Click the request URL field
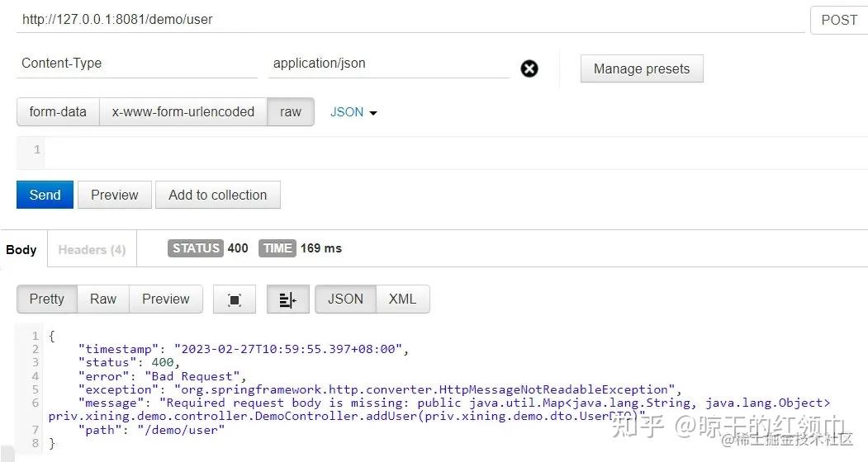868x462 pixels. 410,19
